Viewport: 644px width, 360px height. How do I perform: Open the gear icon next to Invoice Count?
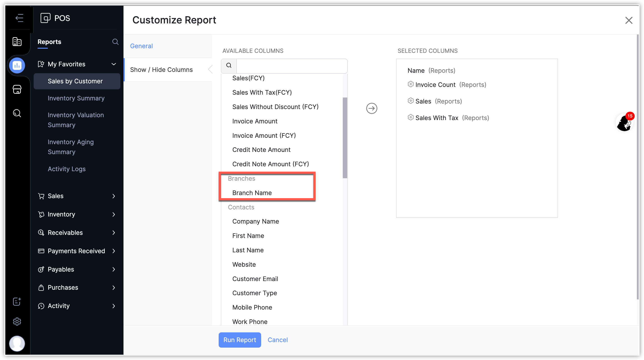point(411,84)
